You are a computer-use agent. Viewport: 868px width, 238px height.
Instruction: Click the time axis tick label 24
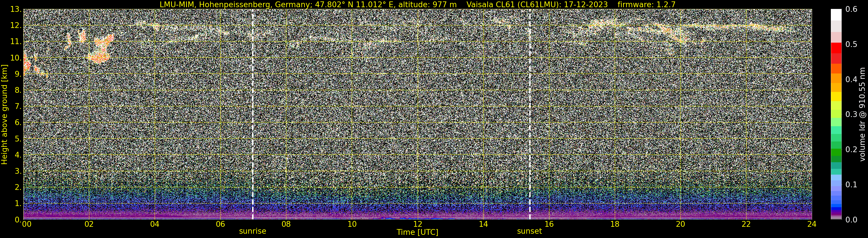click(812, 224)
